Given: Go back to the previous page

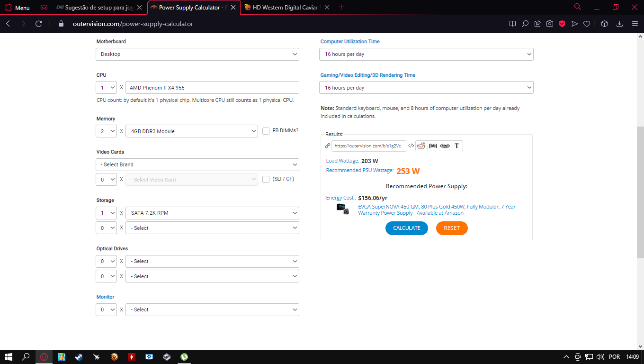Looking at the screenshot, I should tap(8, 24).
